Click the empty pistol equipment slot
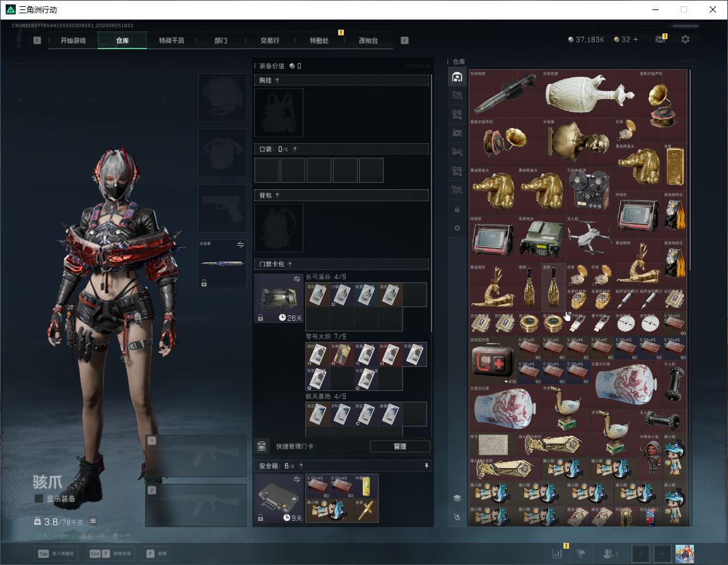 point(223,209)
